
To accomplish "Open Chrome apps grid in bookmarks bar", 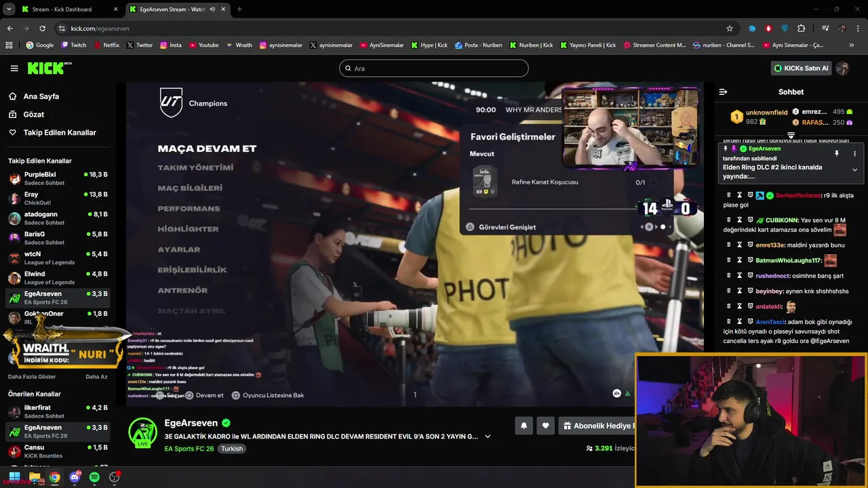I will tap(9, 45).
